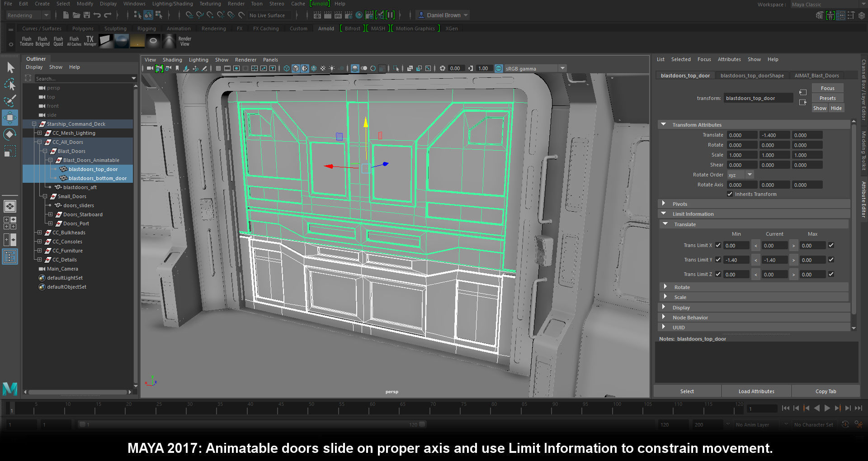Click the play forwards button

827,408
